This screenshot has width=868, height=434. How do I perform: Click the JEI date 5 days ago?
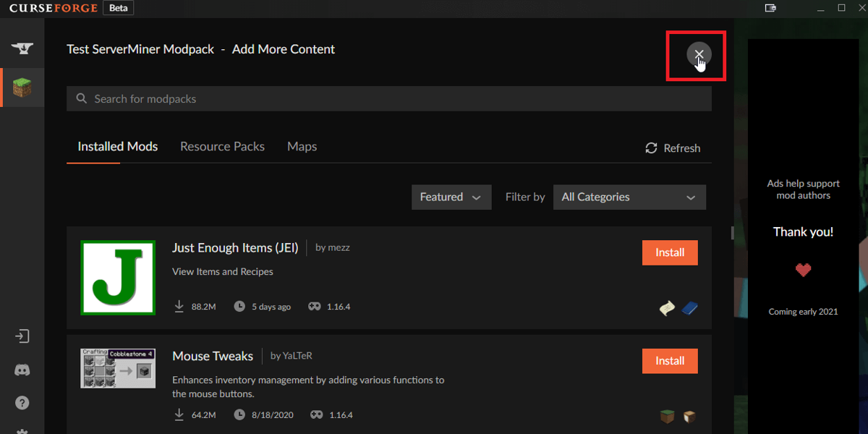tap(271, 307)
